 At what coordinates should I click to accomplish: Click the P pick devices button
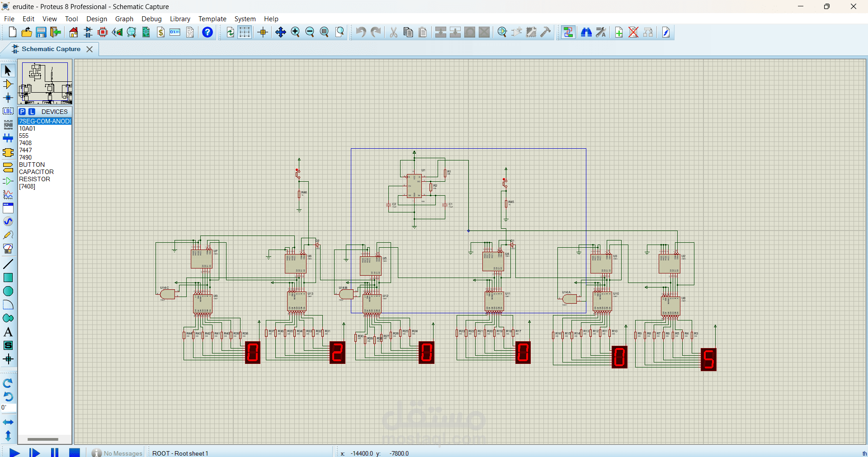click(x=22, y=112)
